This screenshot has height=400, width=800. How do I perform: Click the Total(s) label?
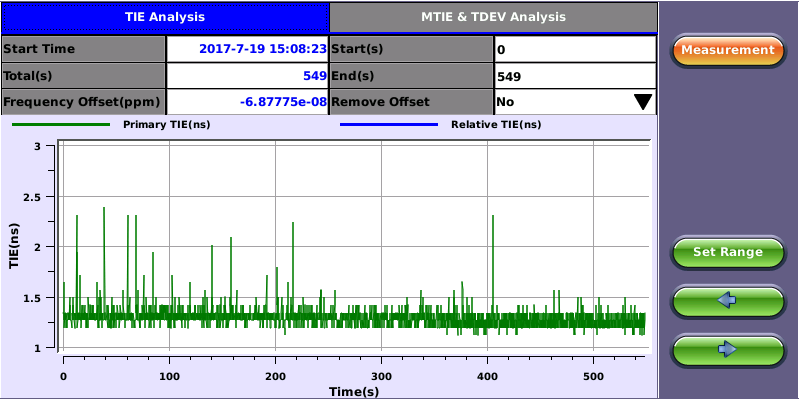tap(28, 76)
